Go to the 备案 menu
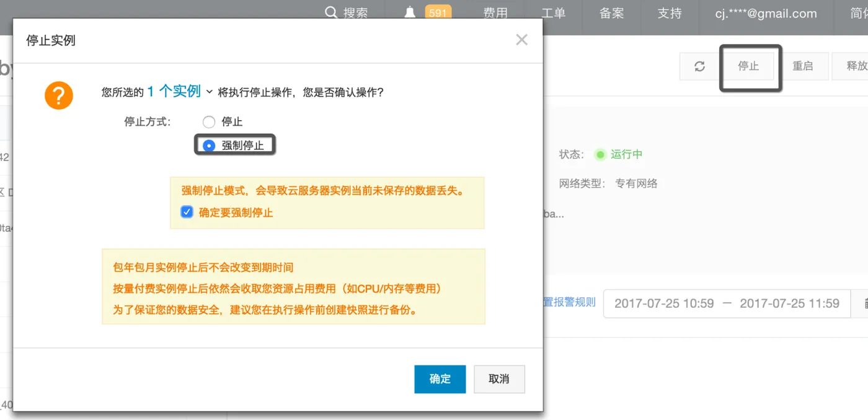 pyautogui.click(x=611, y=14)
